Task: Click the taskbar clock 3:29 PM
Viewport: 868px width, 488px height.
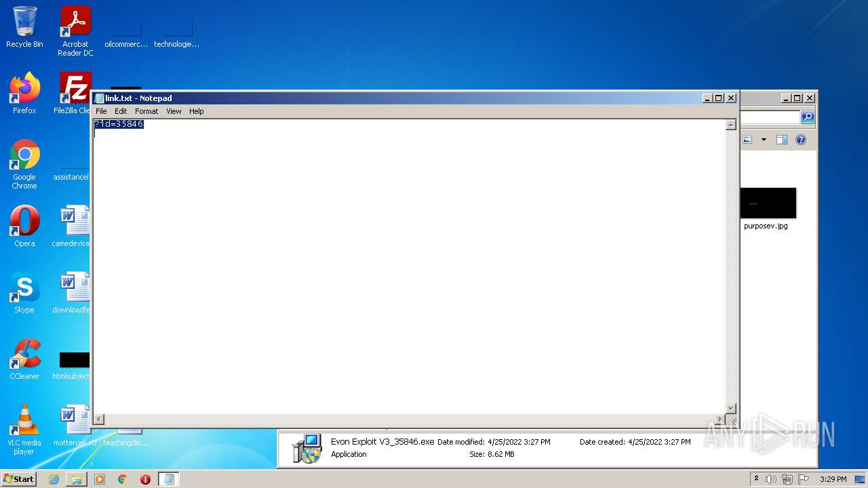Action: (833, 479)
